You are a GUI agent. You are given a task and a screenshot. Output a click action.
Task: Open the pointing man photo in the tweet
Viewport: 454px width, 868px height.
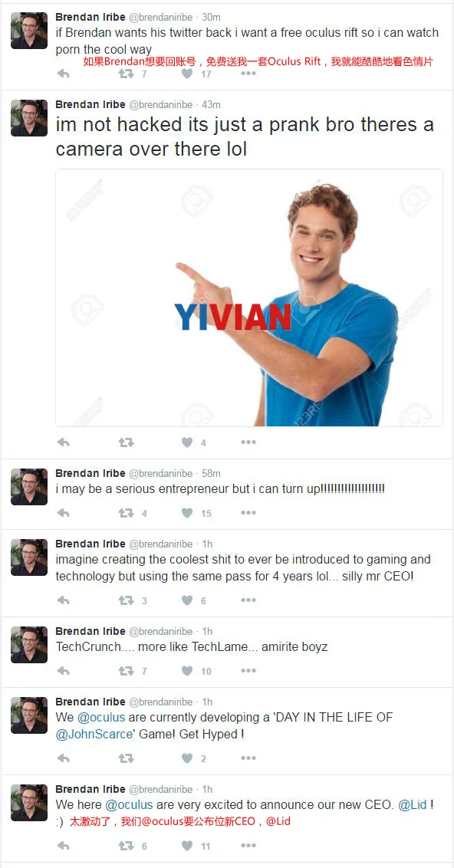249,298
